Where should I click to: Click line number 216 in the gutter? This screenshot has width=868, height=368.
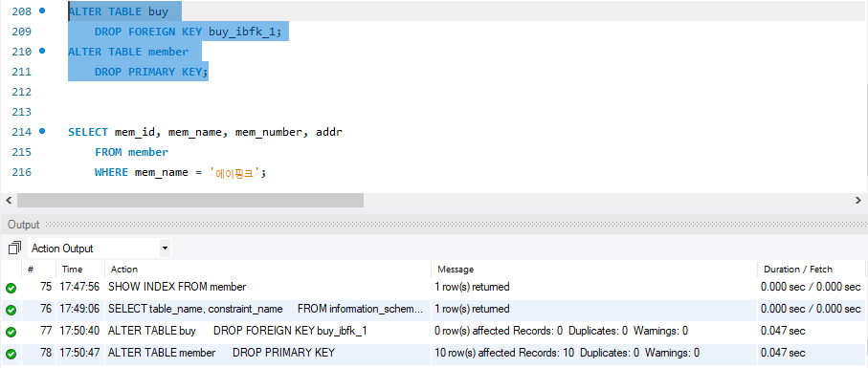(x=21, y=172)
